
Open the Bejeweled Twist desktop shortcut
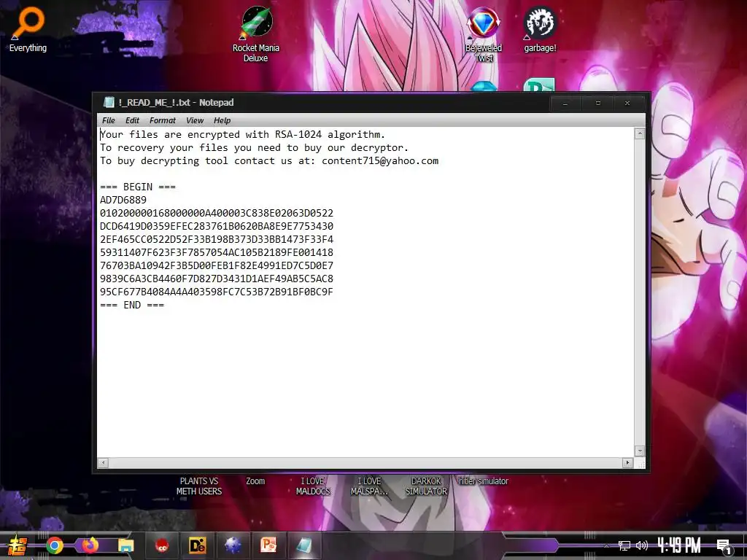[484, 34]
